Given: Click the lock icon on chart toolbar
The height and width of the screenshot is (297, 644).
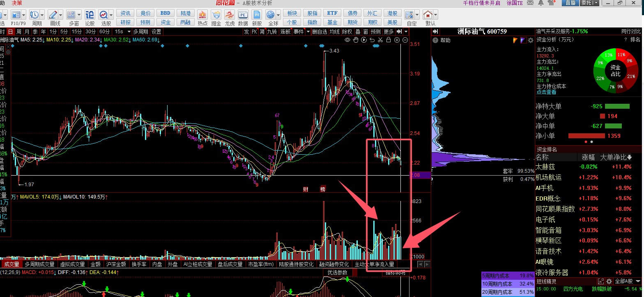Looking at the screenshot, I should [x=389, y=40].
